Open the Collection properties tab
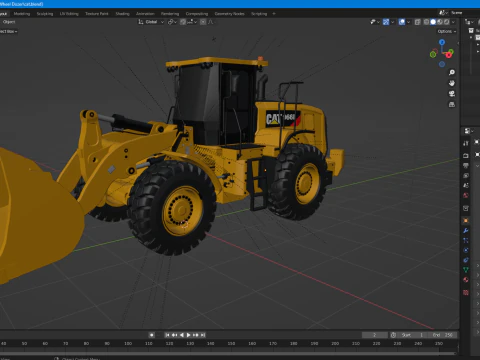This screenshot has width=480, height=360. [x=466, y=208]
